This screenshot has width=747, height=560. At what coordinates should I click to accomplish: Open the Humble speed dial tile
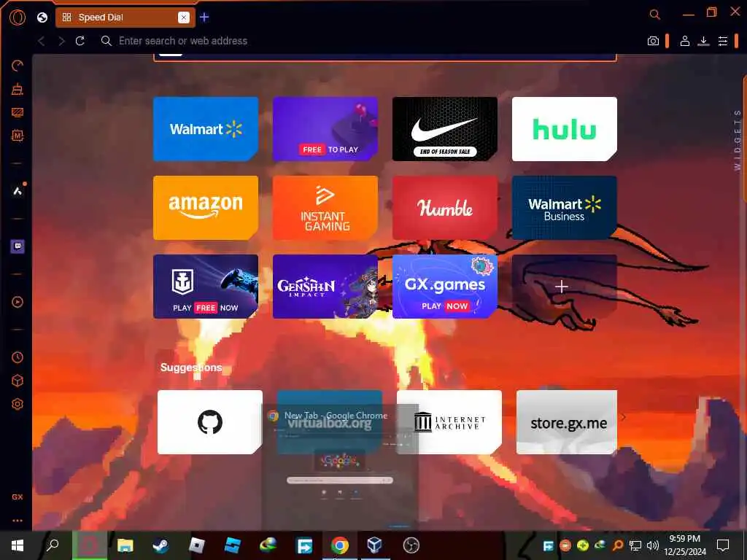tap(445, 208)
